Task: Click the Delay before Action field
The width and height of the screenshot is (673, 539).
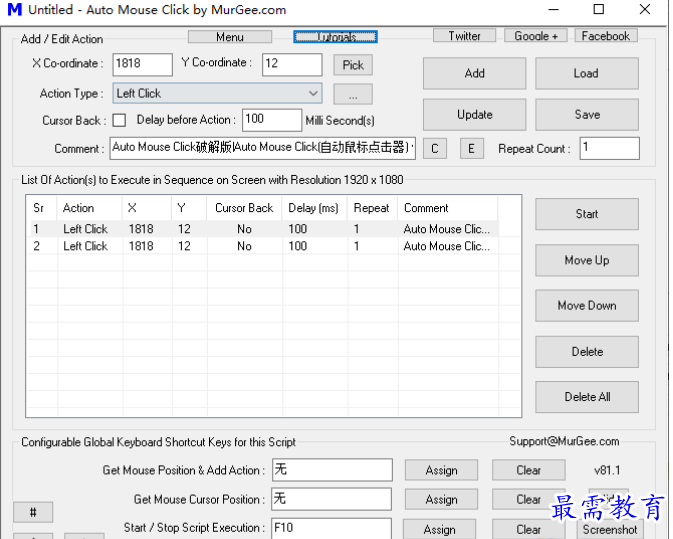Action: tap(272, 120)
